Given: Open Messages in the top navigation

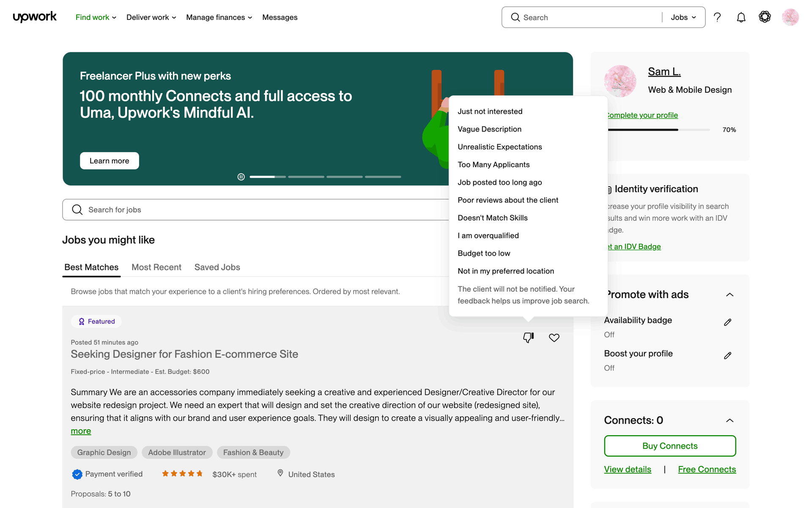Looking at the screenshot, I should pyautogui.click(x=280, y=17).
